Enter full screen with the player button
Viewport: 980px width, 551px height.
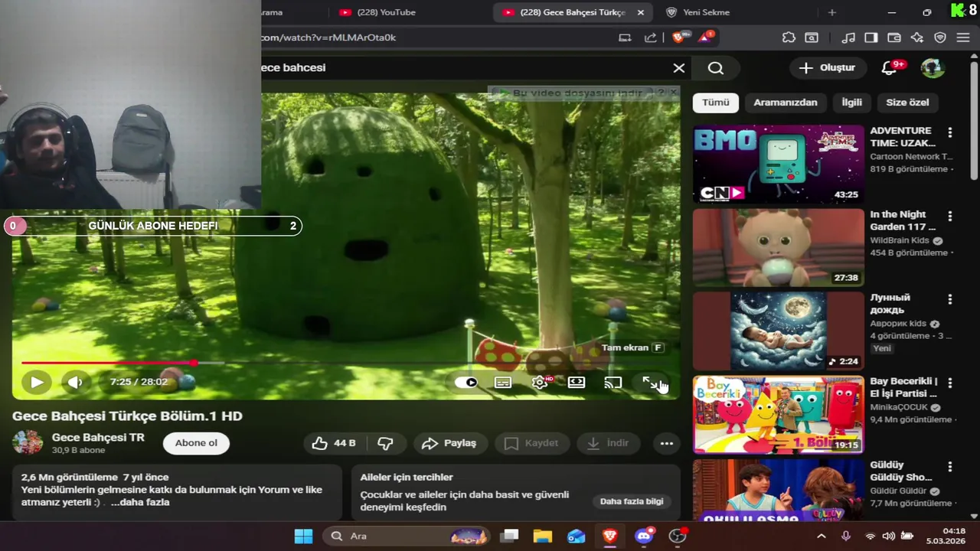pyautogui.click(x=650, y=382)
